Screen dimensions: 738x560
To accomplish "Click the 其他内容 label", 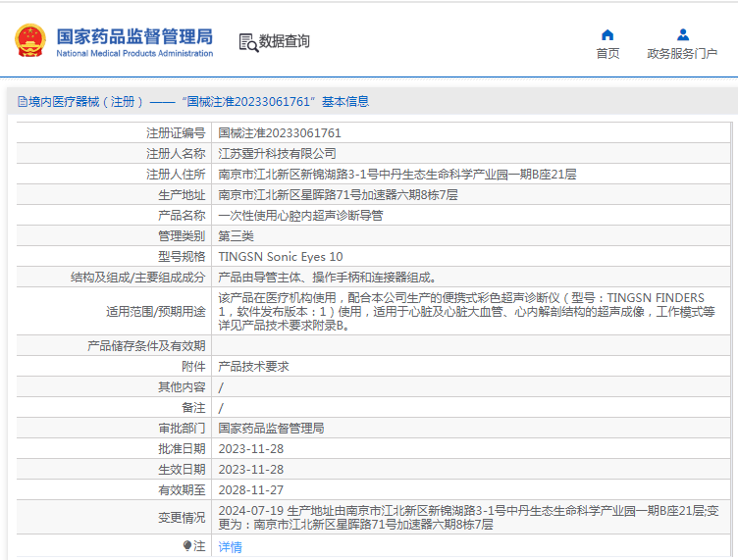I will 182,387.
